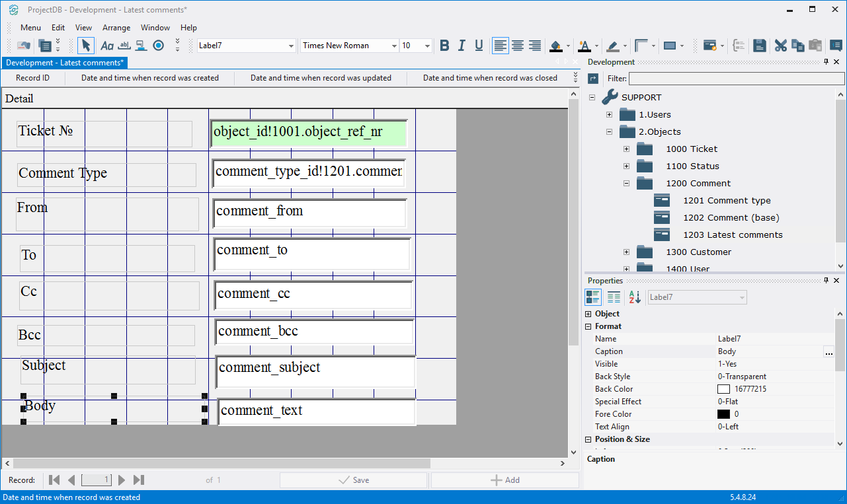Choose the text box control tool
The height and width of the screenshot is (504, 847).
124,46
